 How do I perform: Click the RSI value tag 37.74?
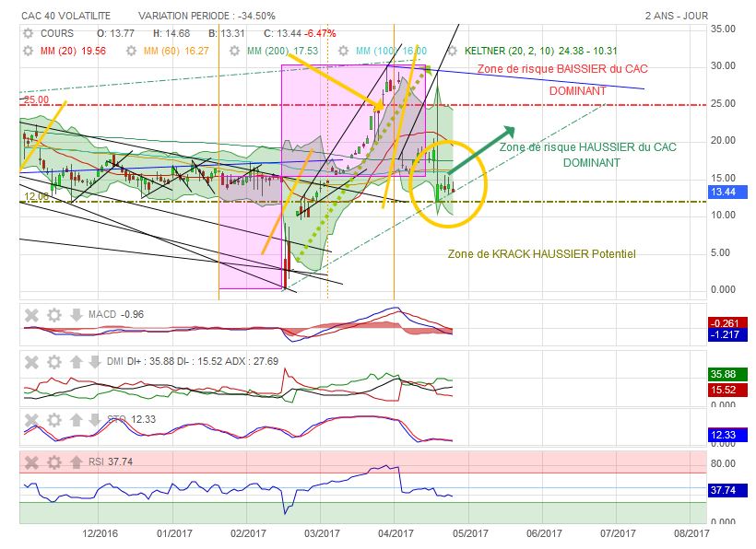727,490
